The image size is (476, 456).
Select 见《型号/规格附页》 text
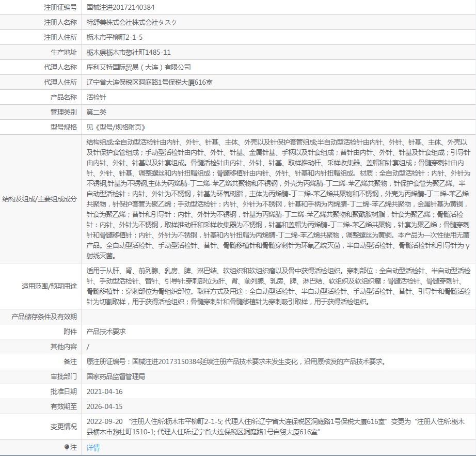(x=116, y=127)
